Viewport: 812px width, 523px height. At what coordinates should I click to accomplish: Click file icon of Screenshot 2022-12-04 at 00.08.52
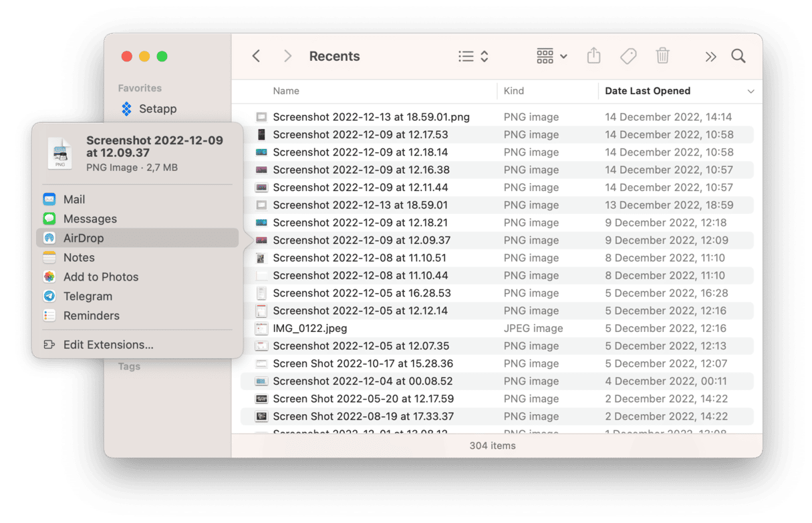(261, 381)
